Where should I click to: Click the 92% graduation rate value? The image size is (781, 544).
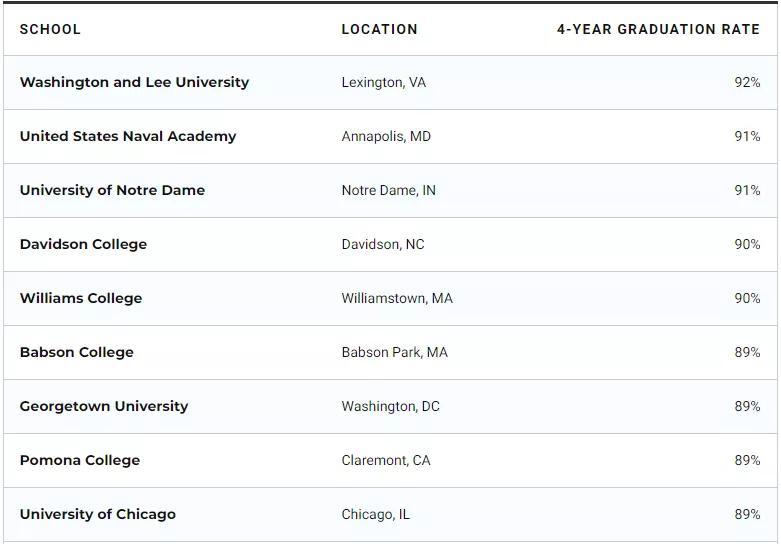(747, 82)
